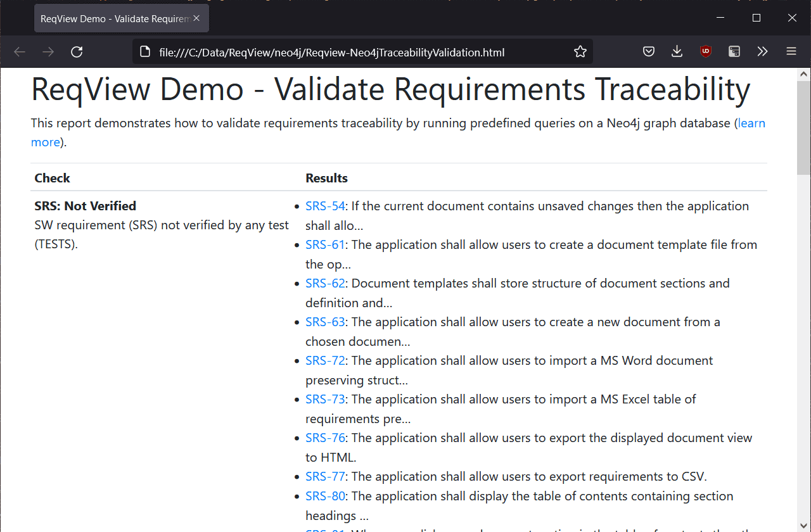Open the downloads arrow icon

point(677,52)
